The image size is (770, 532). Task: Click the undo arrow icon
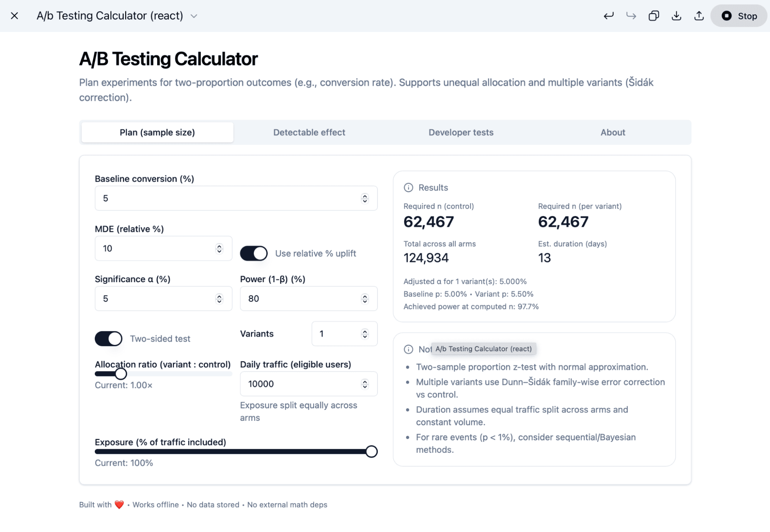coord(609,16)
